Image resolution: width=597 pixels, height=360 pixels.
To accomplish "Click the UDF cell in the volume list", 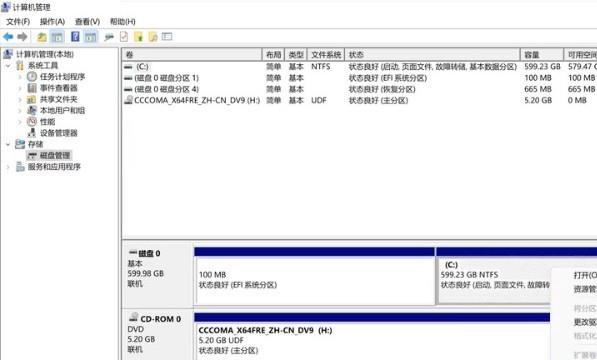I will click(319, 100).
